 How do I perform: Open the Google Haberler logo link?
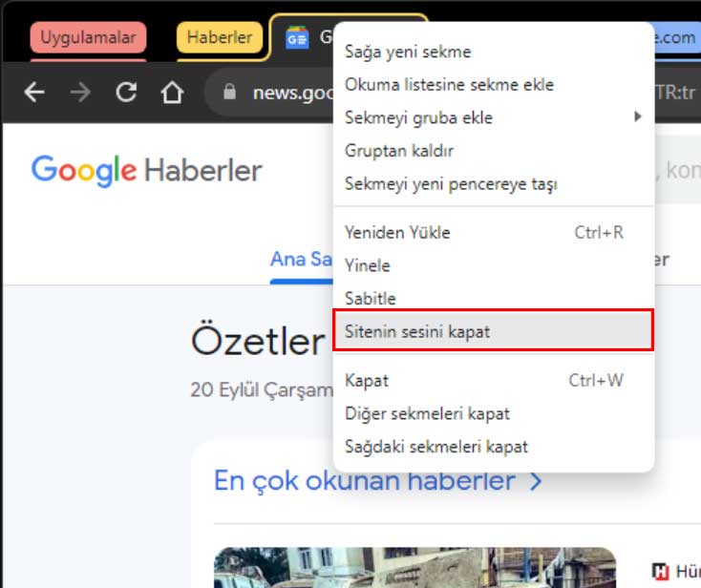tap(147, 171)
